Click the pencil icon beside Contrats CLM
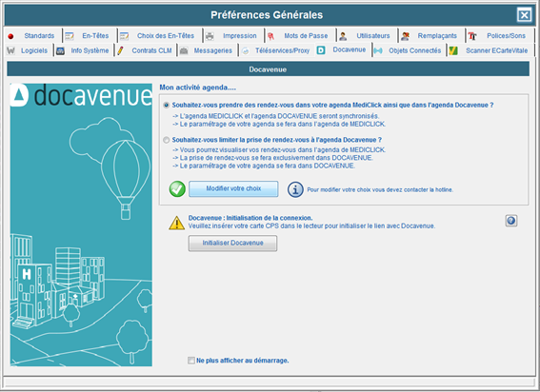The width and height of the screenshot is (540, 392). tap(120, 50)
